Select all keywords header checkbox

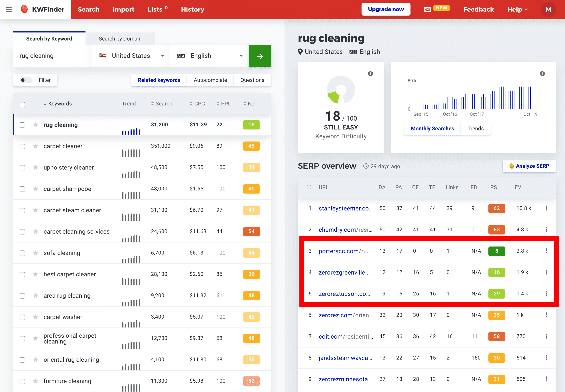tap(22, 104)
